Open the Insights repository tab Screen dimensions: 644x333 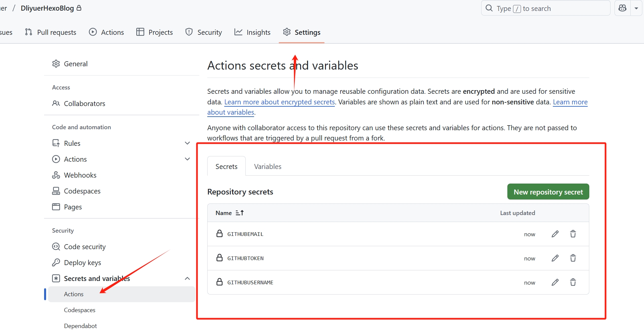click(x=252, y=32)
